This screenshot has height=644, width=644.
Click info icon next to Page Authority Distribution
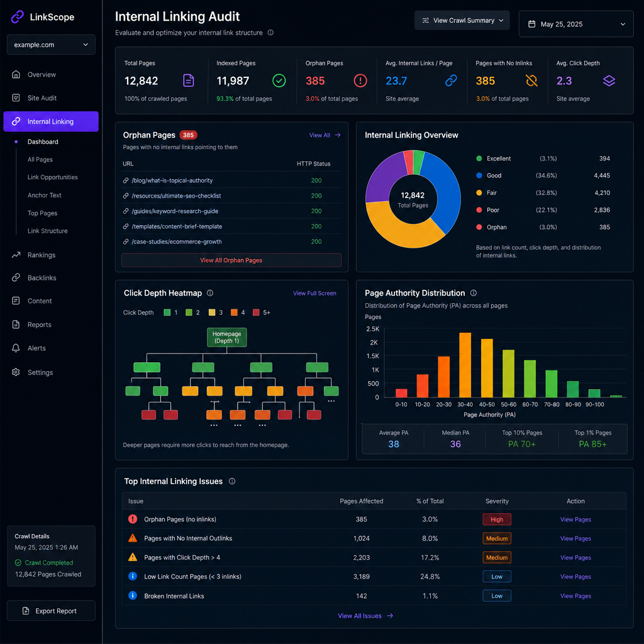473,293
